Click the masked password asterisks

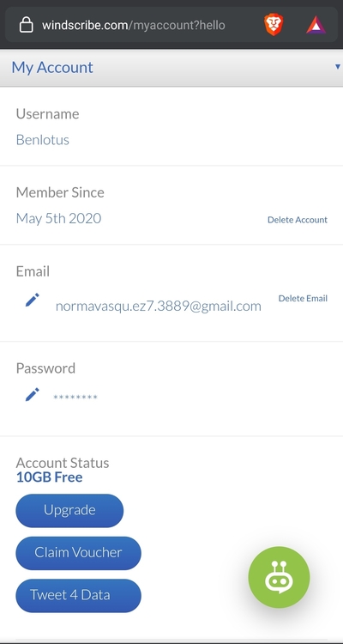coord(75,398)
